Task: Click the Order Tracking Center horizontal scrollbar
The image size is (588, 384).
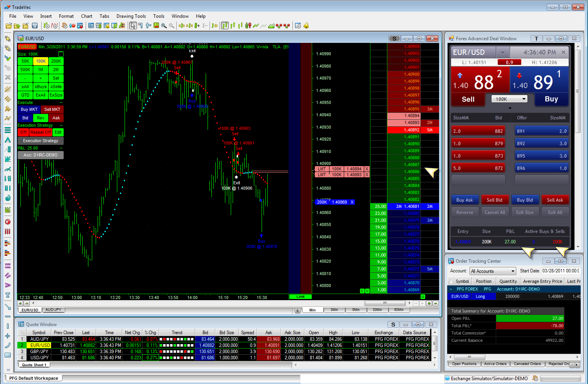Action: pyautogui.click(x=469, y=357)
